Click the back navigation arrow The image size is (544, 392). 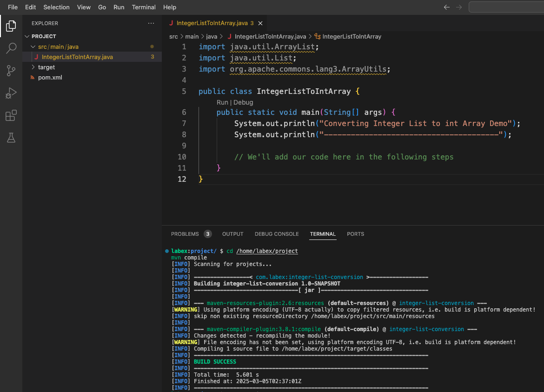point(447,7)
